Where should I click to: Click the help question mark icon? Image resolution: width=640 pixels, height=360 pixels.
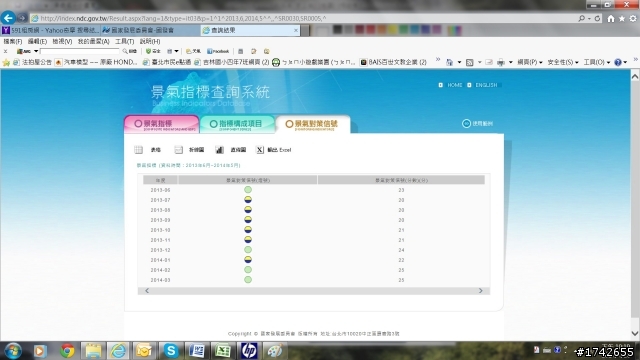[x=618, y=62]
